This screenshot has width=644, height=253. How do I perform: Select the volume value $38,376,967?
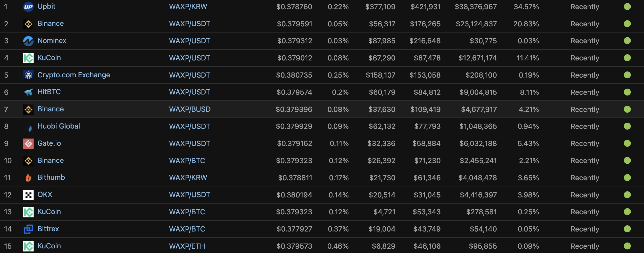pos(476,7)
